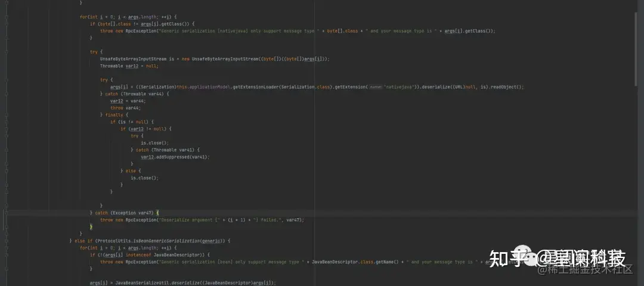
Task: Fold the finally block in the gutter
Action: click(x=6, y=115)
